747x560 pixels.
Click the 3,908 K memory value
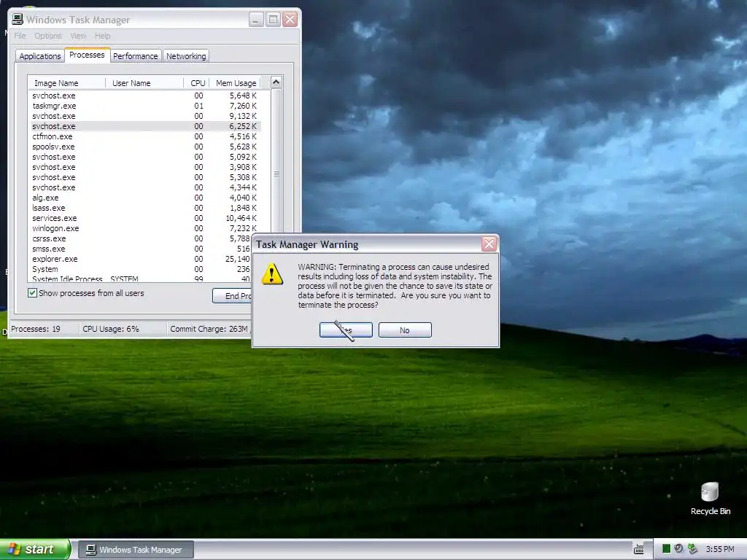click(243, 167)
